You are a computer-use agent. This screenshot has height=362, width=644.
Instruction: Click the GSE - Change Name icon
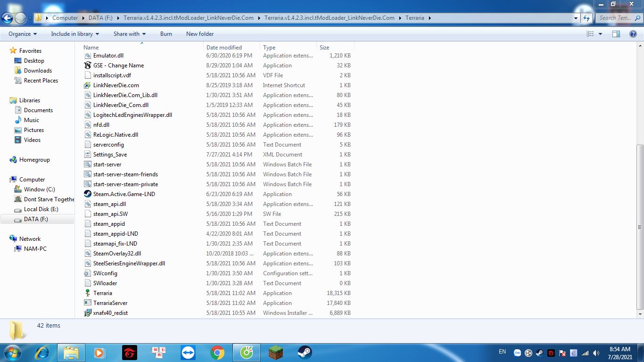87,66
